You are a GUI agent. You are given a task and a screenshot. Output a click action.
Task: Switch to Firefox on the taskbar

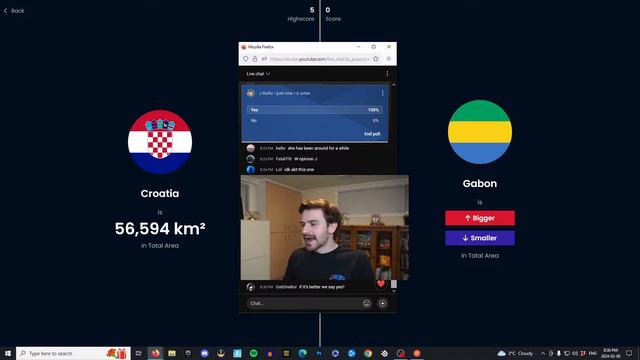tap(156, 353)
